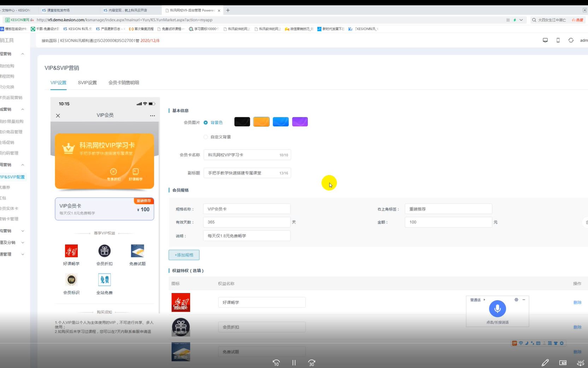
Task: Click the 有效天数 input with 365
Action: pos(247,222)
